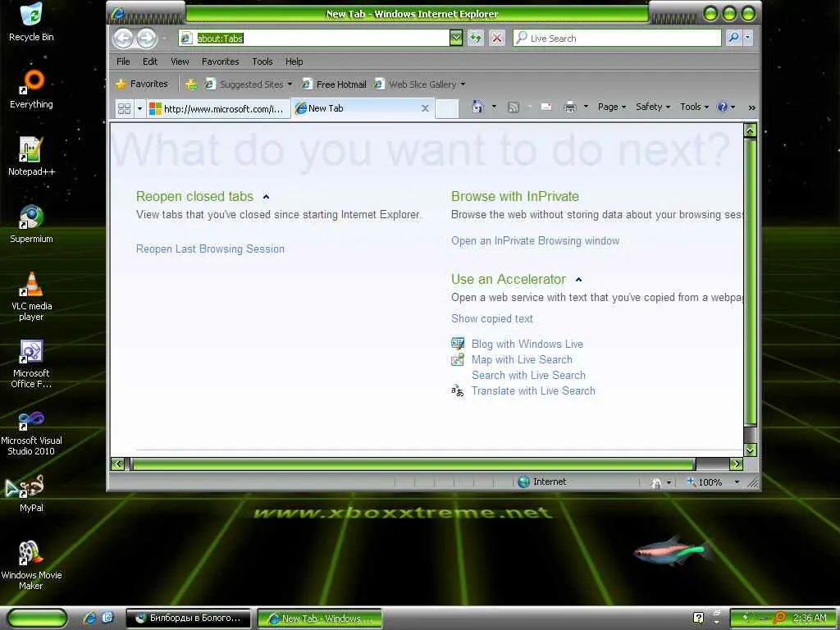Select the Notepad++ desktop icon
Image resolution: width=840 pixels, height=630 pixels.
[x=31, y=157]
